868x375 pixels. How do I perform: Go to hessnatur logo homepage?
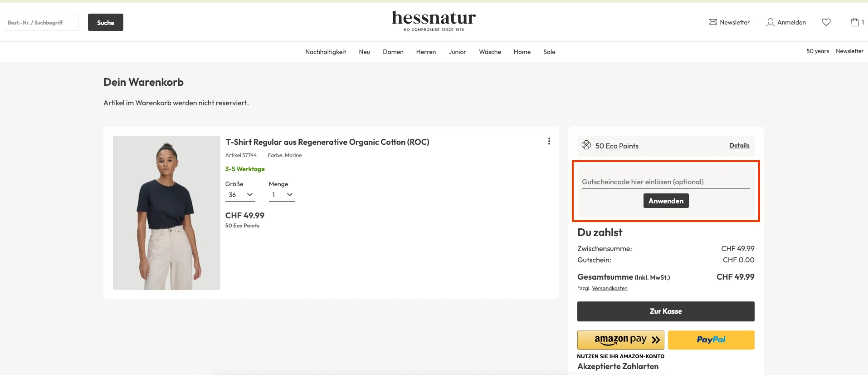(x=434, y=21)
